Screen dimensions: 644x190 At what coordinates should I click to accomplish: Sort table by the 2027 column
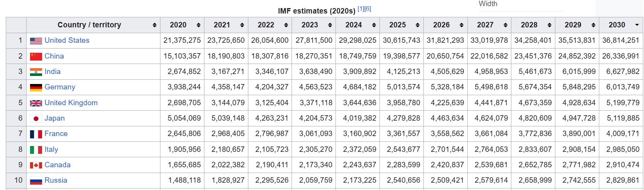tap(489, 25)
